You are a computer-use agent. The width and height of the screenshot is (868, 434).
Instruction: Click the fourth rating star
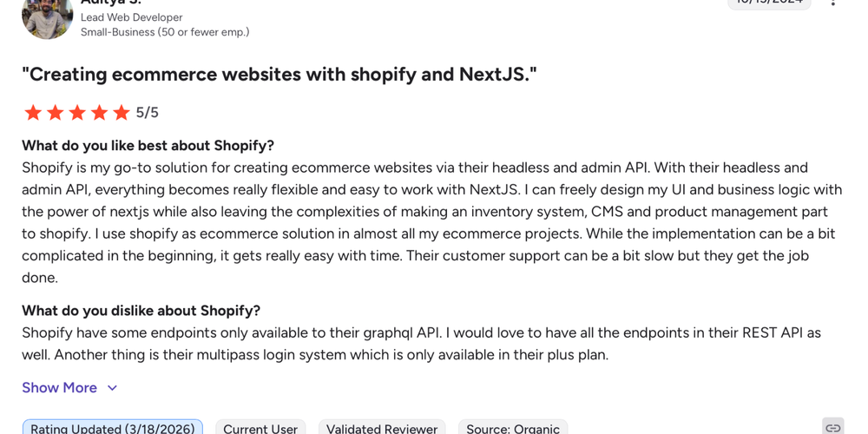click(x=100, y=113)
